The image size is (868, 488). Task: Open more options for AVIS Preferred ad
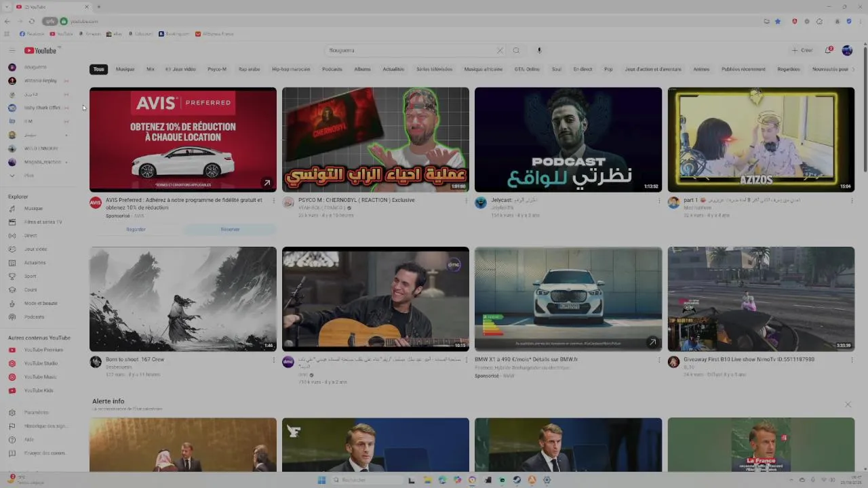click(x=273, y=201)
